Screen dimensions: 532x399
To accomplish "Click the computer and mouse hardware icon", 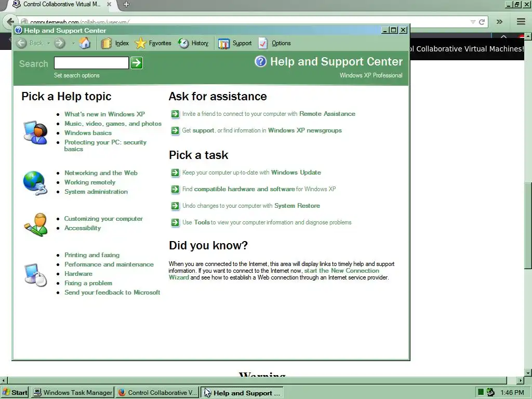I will click(x=36, y=275).
